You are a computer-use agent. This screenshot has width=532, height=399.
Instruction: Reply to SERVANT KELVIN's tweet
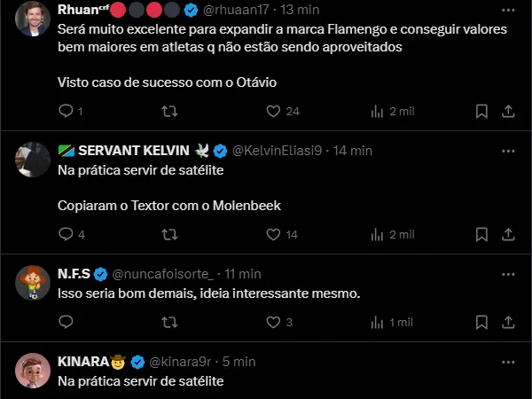click(66, 234)
